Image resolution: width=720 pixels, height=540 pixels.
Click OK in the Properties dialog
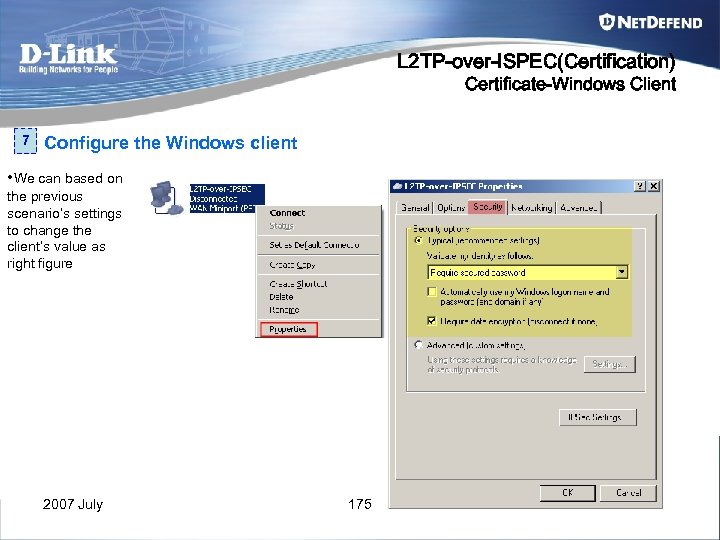coord(568,493)
